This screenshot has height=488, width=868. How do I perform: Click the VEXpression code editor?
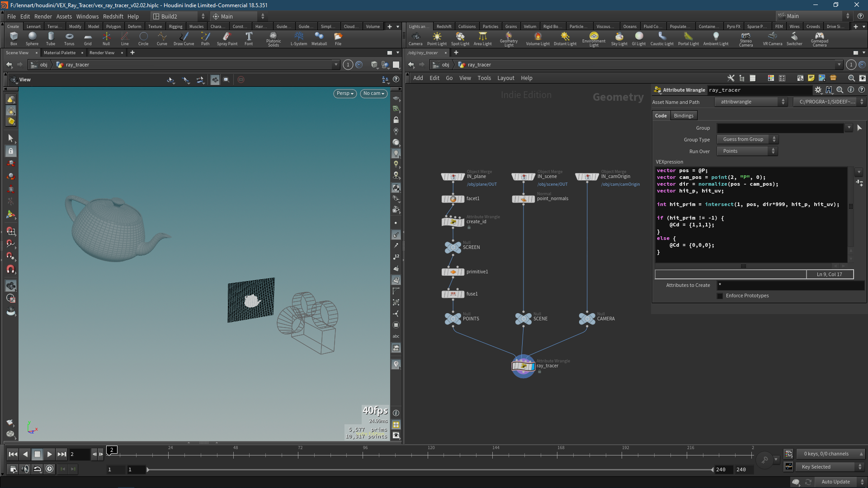point(751,215)
